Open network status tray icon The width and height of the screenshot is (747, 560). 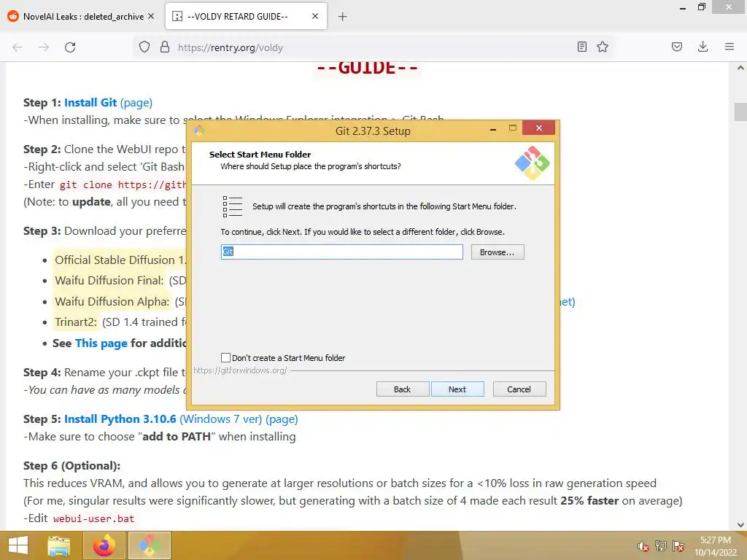661,546
